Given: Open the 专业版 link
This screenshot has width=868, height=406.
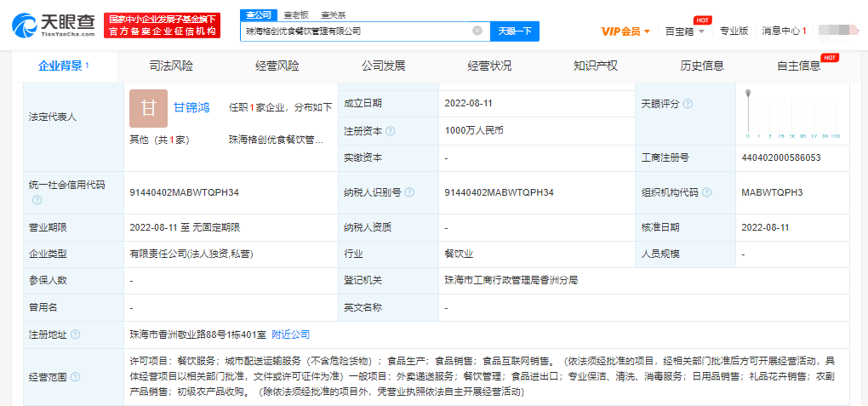Looking at the screenshot, I should [734, 31].
